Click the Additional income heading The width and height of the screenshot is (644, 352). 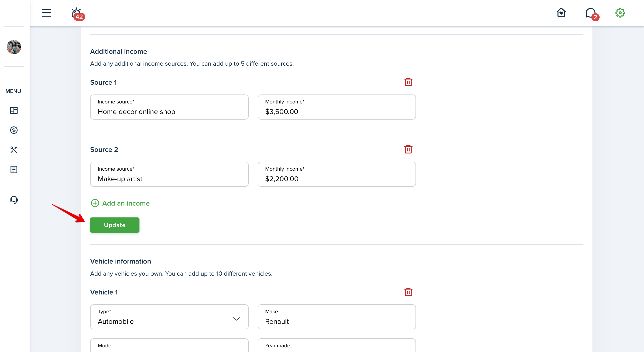point(118,52)
